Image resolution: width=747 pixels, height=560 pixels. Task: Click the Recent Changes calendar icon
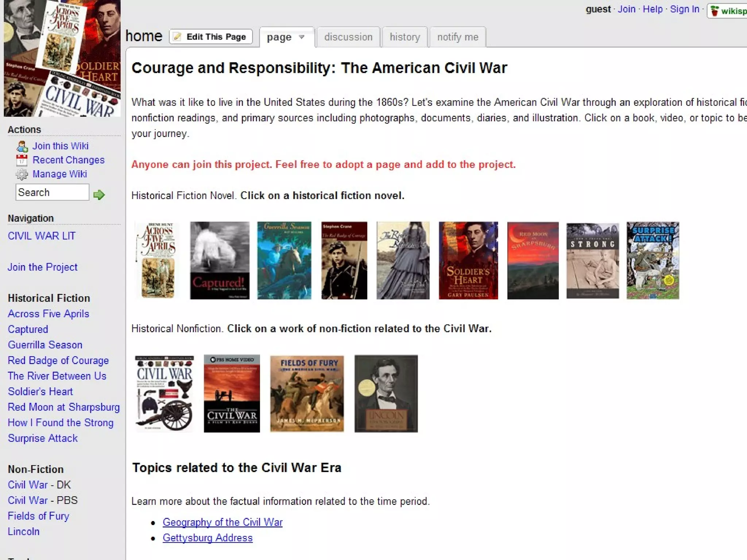(22, 160)
